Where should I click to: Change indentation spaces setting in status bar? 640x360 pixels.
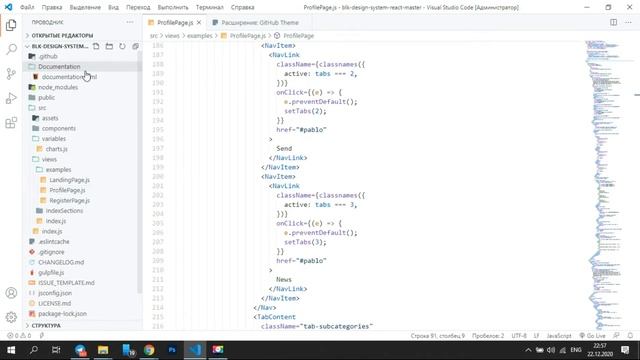488,336
